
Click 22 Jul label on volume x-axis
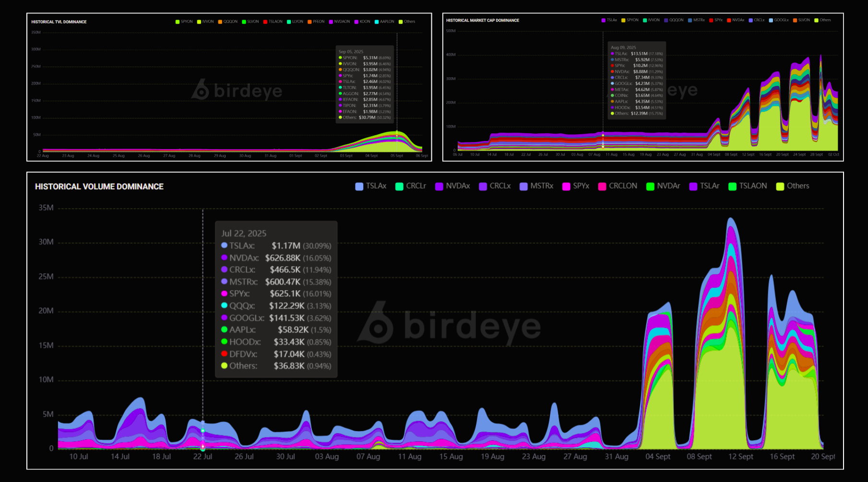click(202, 457)
